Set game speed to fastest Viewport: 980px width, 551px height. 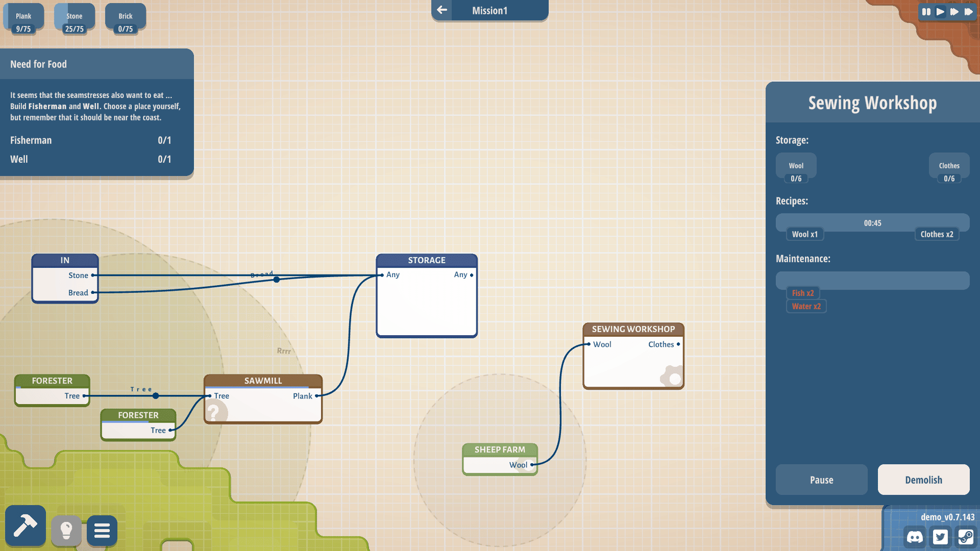tap(969, 11)
